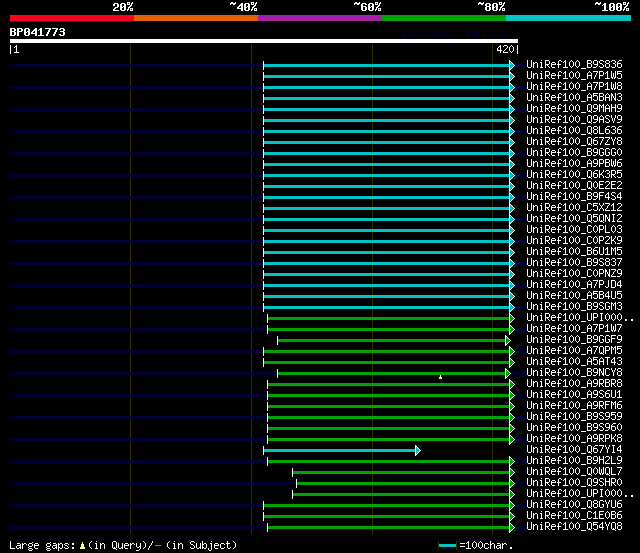Select the UniRef100_B6U1M5 label
Screen dimensions: 640x553
point(574,252)
